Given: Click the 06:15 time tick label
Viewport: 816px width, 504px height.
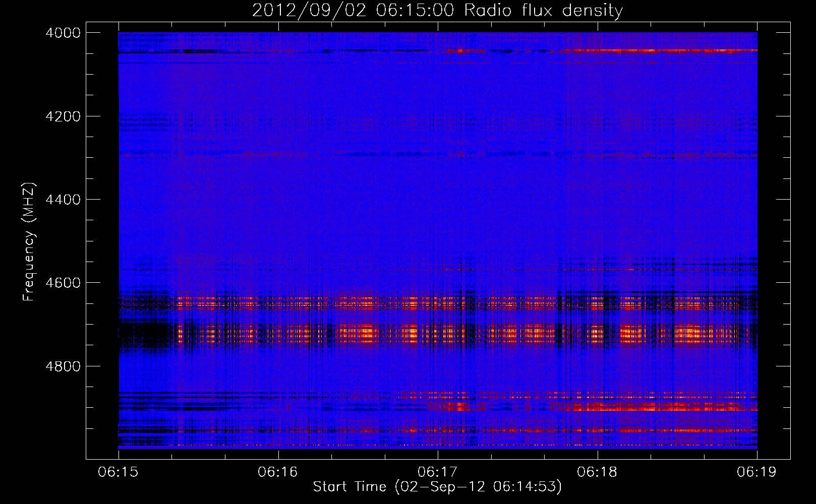Looking at the screenshot, I should pos(118,472).
